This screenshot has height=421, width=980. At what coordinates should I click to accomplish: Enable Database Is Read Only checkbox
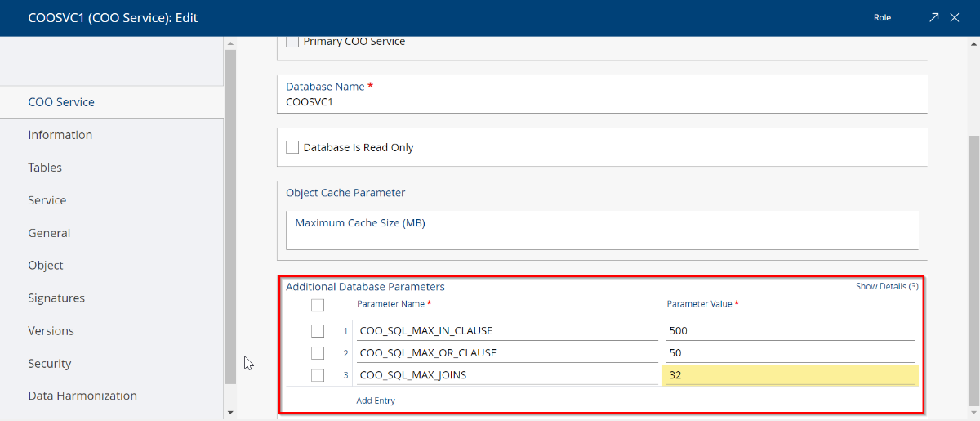coord(292,147)
